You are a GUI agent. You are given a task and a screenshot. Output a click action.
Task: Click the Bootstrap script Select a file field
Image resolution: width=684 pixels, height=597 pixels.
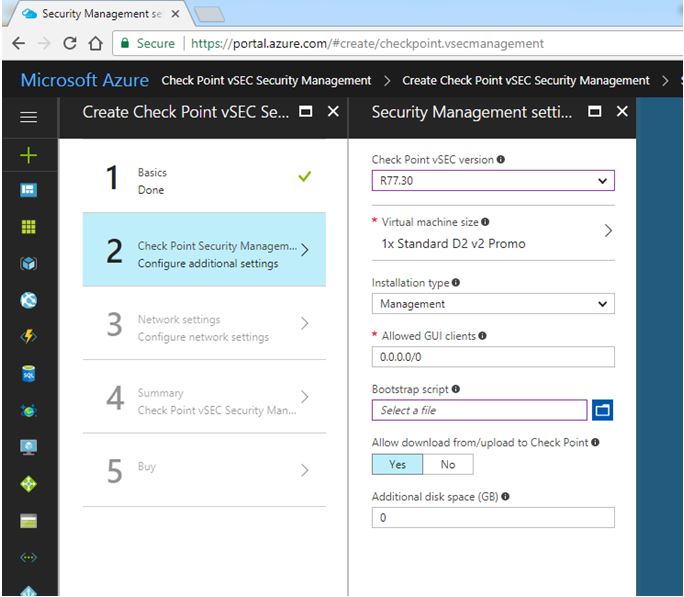479,410
